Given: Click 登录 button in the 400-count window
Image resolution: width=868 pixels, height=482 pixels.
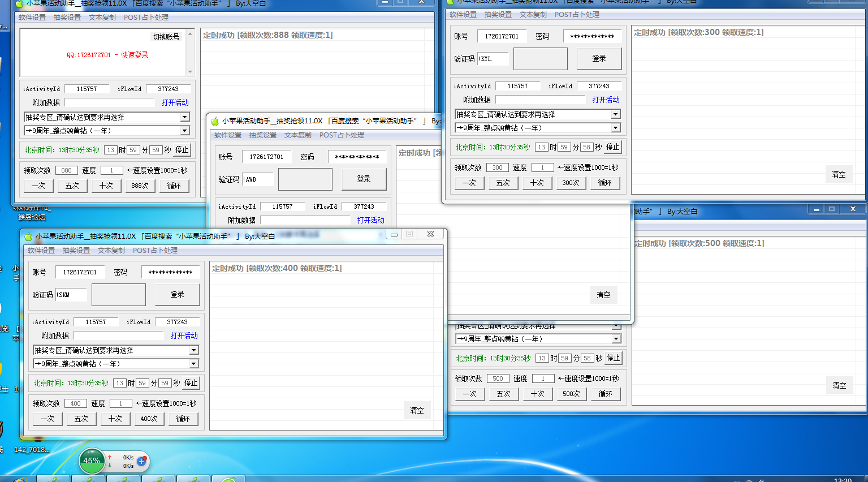Looking at the screenshot, I should [177, 295].
